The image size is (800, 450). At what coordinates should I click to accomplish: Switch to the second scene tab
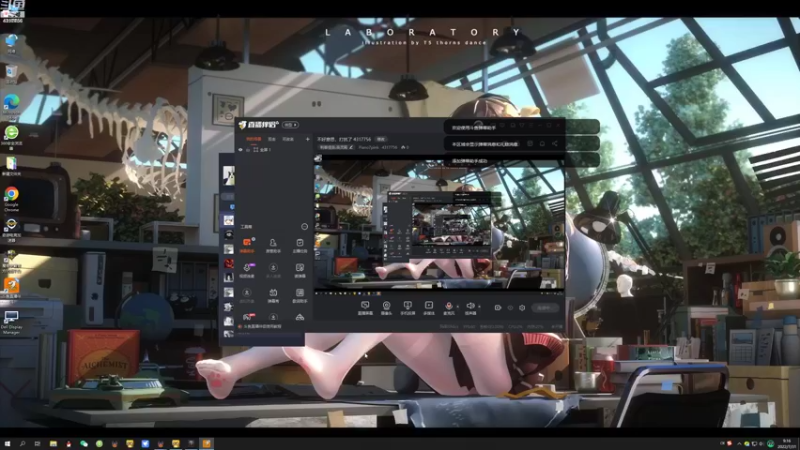pos(272,139)
